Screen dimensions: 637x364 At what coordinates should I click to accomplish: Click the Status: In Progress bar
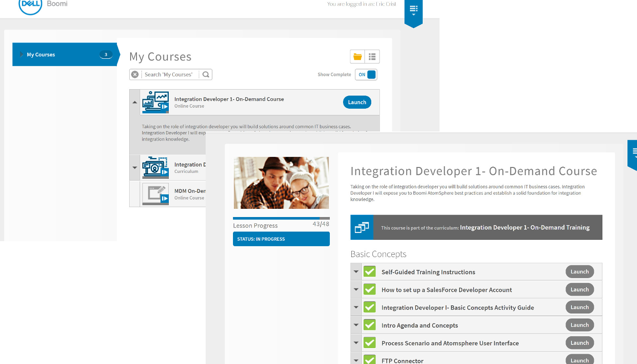coord(281,239)
